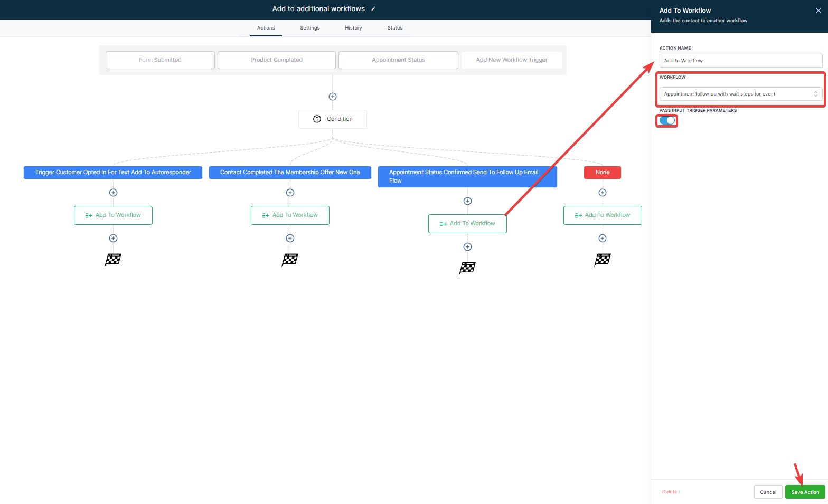Add step under Appointment Status Confirmed branch
This screenshot has width=828, height=504.
coord(467,201)
